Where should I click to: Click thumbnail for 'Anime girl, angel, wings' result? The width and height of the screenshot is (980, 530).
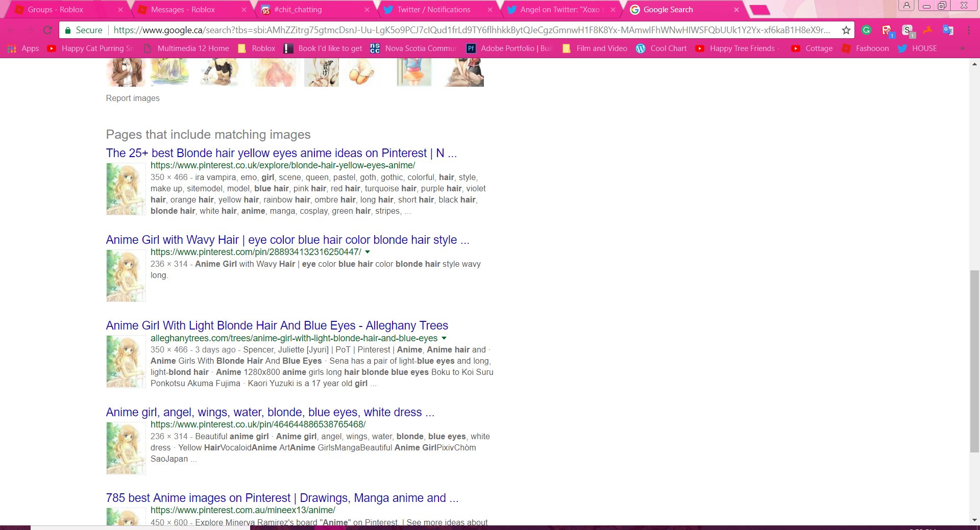[126, 448]
